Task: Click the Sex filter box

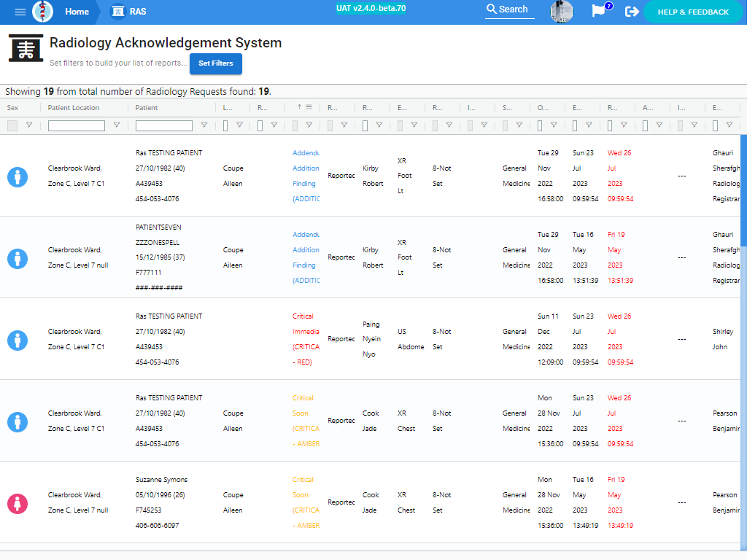Action: [12, 125]
